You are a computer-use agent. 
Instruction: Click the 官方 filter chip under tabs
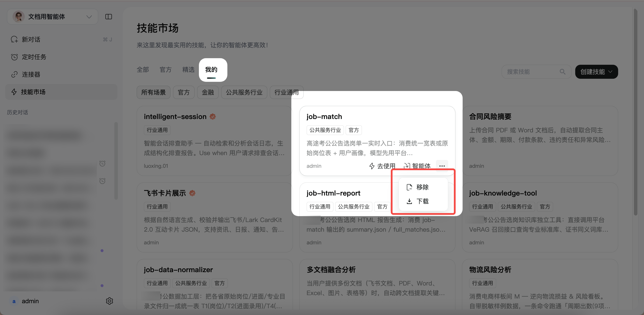point(184,92)
